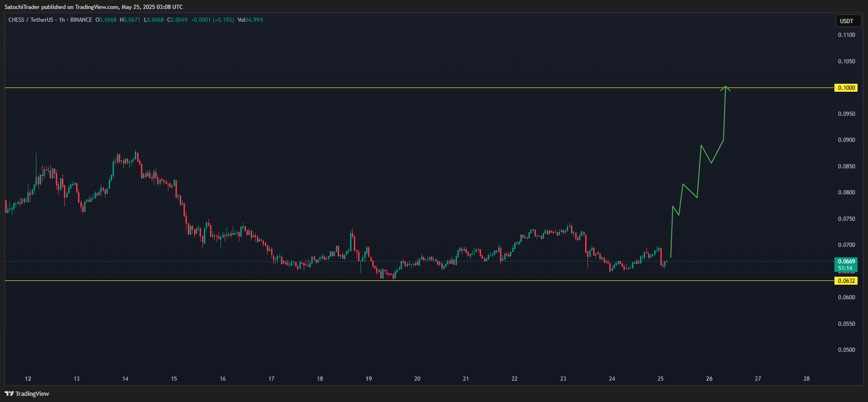Click date 25 on the time axis
Screen dimensions: 868x402
coord(661,379)
